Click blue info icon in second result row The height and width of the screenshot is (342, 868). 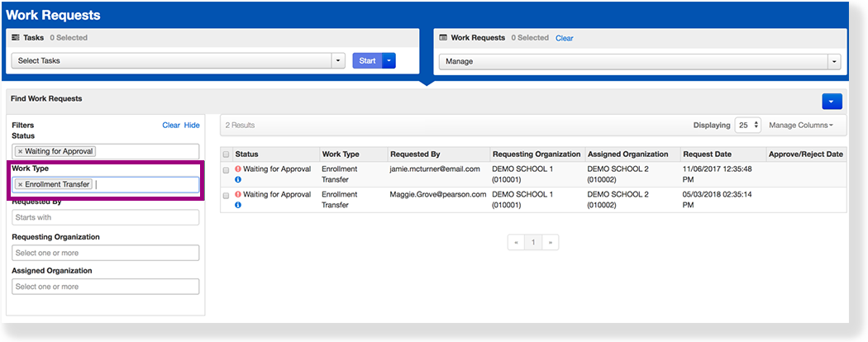pyautogui.click(x=238, y=205)
